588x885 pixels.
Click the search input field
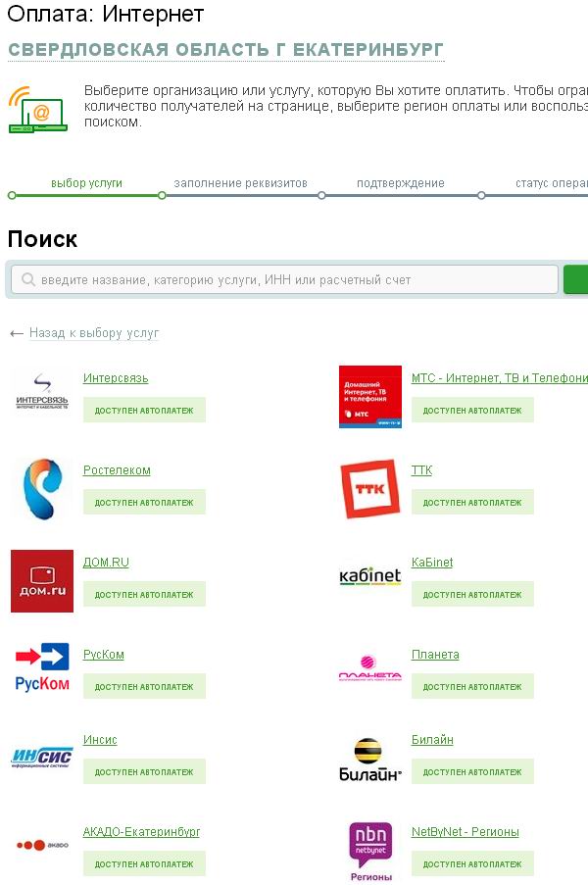284,279
